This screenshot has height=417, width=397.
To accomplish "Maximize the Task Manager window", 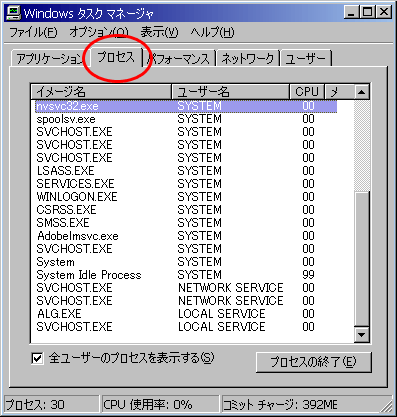I will (367, 13).
